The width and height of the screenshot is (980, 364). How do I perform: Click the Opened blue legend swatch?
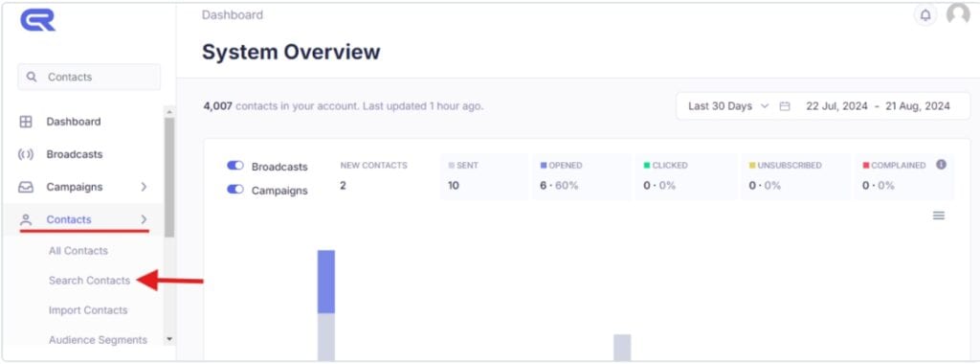(544, 166)
